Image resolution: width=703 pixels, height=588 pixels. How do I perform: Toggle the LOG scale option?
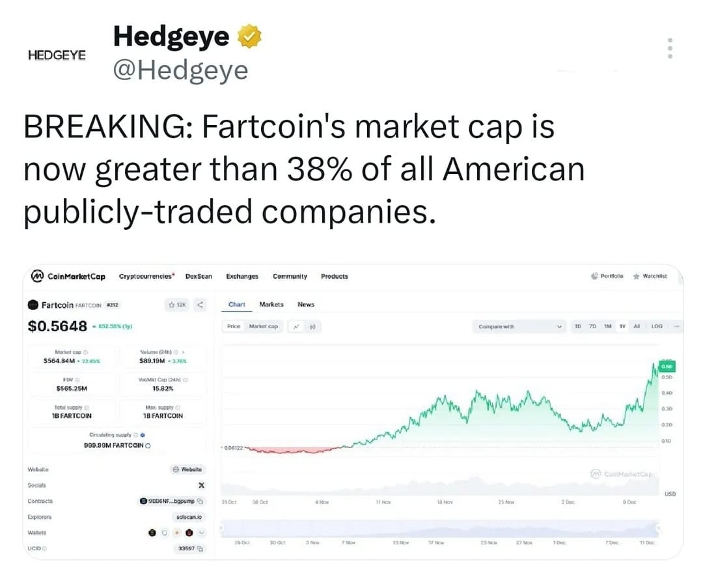pos(657,326)
